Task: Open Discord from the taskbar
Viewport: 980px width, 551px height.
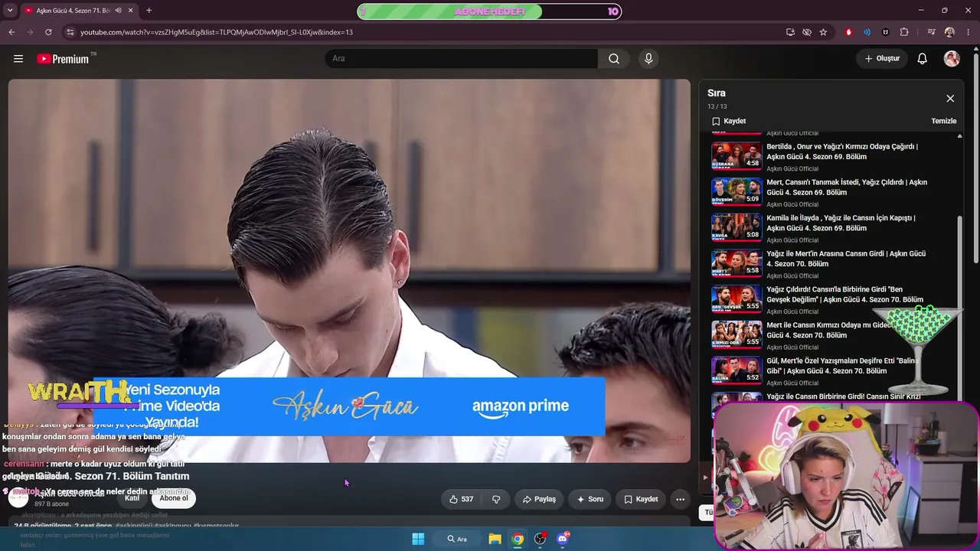Action: click(x=563, y=539)
